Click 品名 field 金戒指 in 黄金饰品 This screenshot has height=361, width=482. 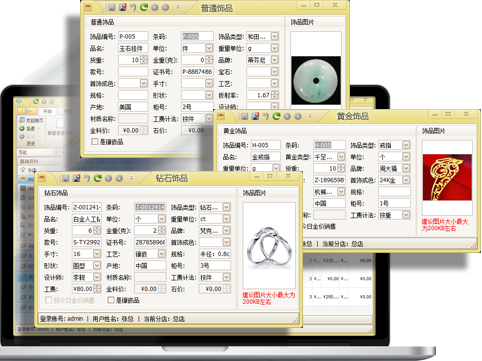[265, 157]
